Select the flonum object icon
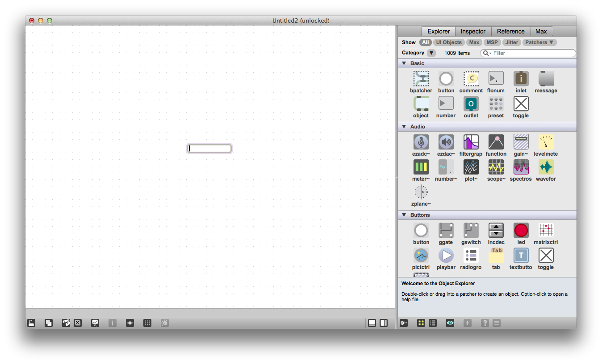602x364 pixels. (x=496, y=79)
